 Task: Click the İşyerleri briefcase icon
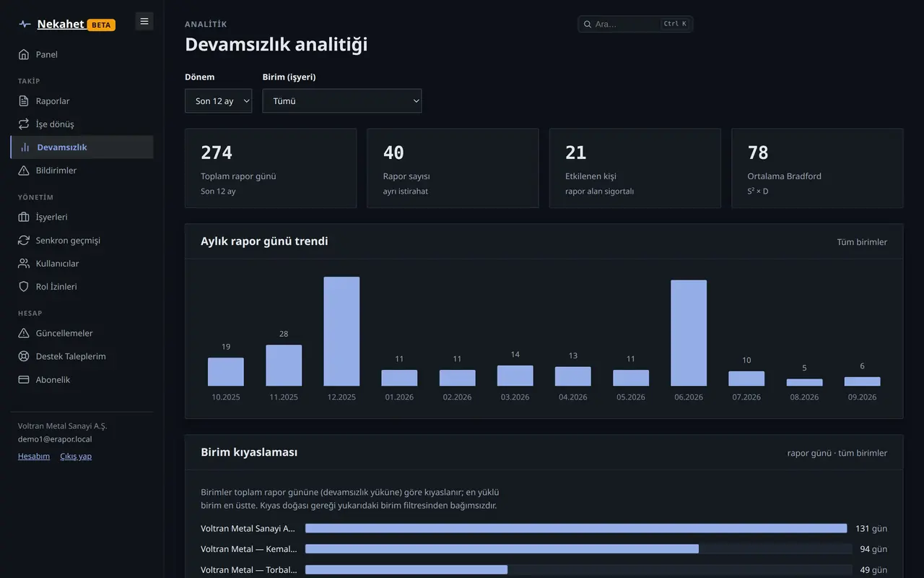(x=24, y=217)
